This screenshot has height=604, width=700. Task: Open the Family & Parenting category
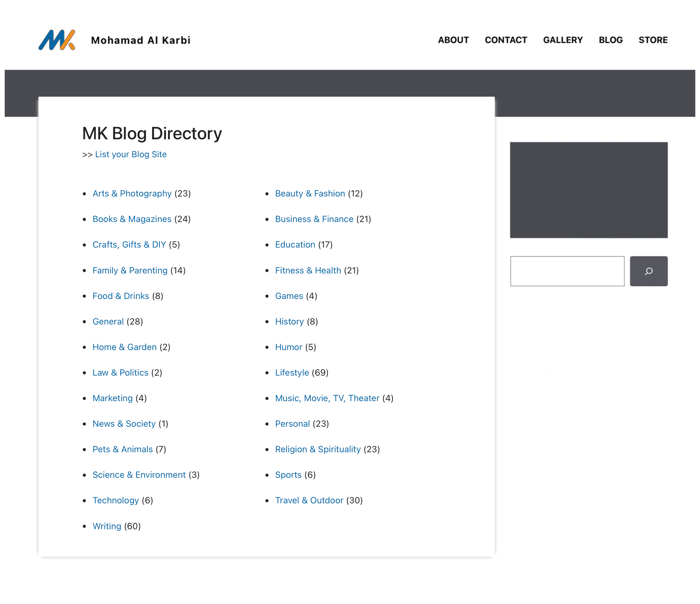[x=130, y=270]
